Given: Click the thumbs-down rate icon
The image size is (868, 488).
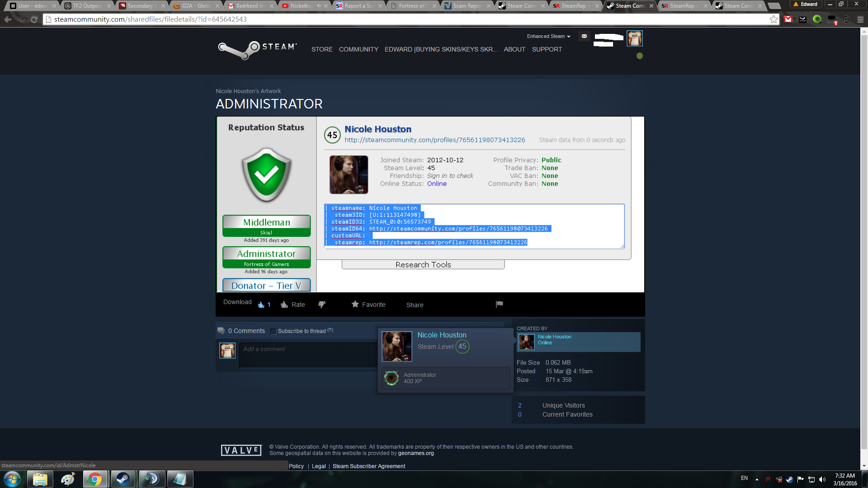Looking at the screenshot, I should tap(322, 305).
